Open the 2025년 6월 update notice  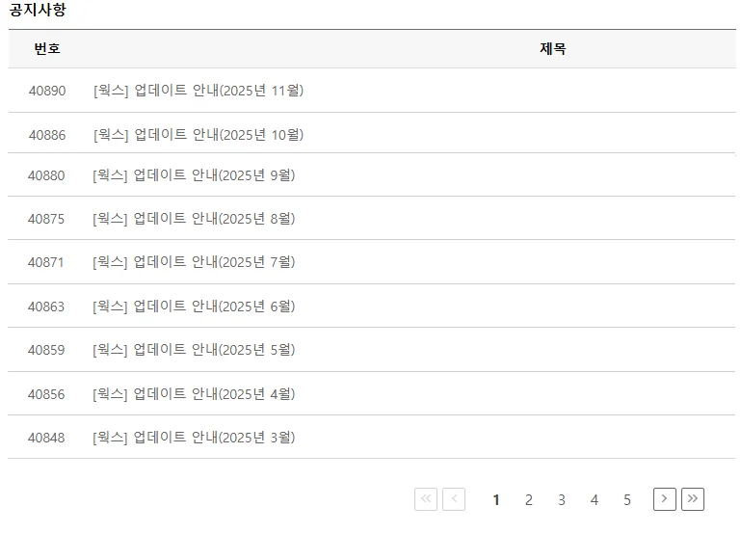pos(194,307)
